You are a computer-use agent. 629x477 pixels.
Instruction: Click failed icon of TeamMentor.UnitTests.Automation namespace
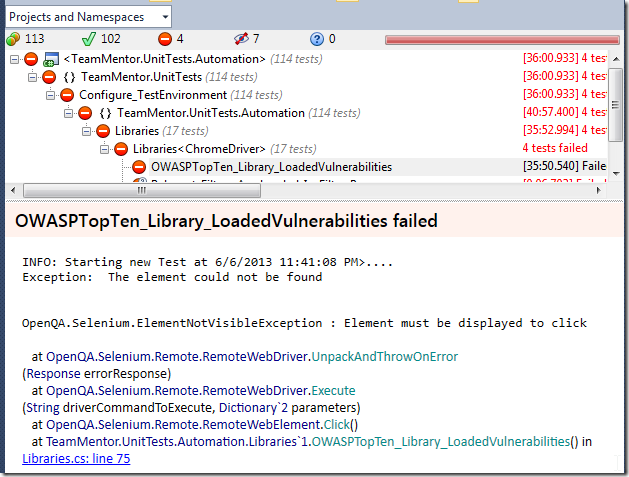pyautogui.click(x=85, y=113)
